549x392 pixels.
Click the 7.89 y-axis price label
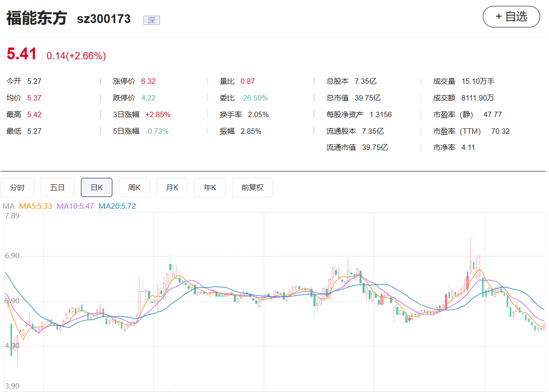point(12,216)
